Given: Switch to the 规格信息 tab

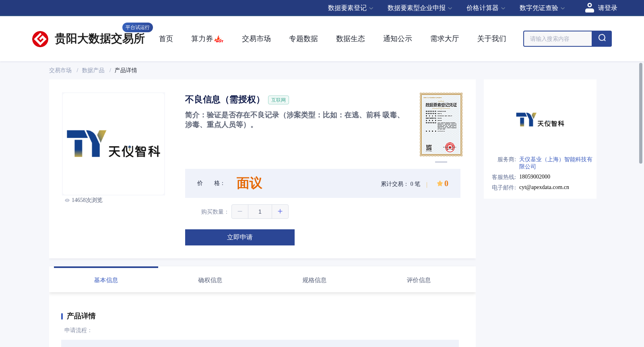Looking at the screenshot, I should click(314, 280).
